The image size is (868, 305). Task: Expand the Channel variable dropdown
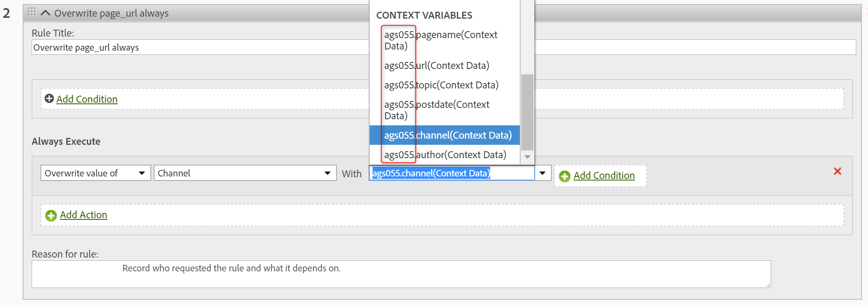click(245, 173)
